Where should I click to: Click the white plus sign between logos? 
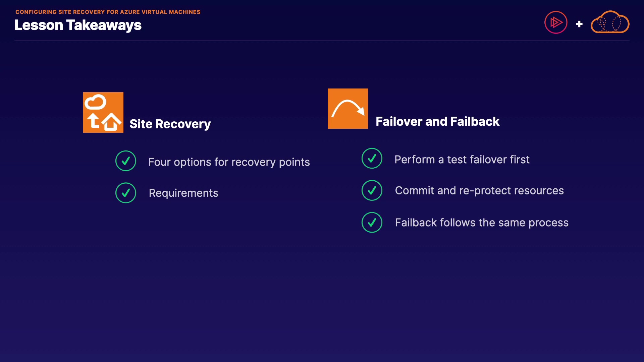coord(579,24)
